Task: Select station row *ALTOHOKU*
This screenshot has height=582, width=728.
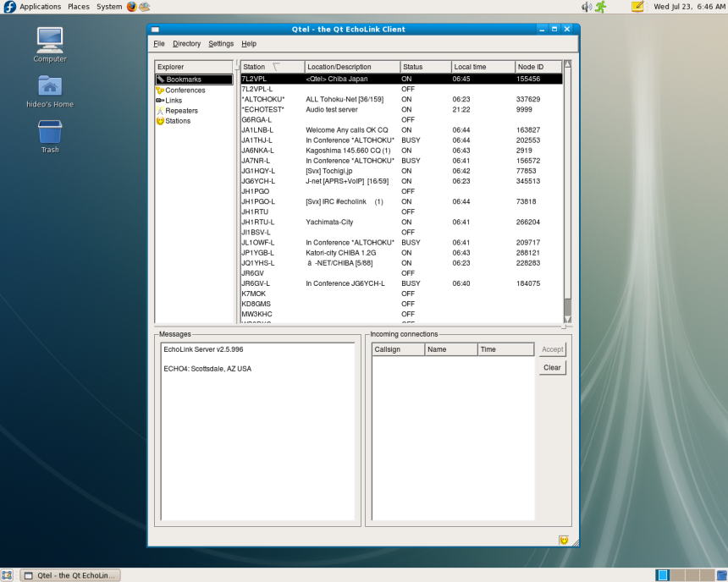Action: coord(401,99)
